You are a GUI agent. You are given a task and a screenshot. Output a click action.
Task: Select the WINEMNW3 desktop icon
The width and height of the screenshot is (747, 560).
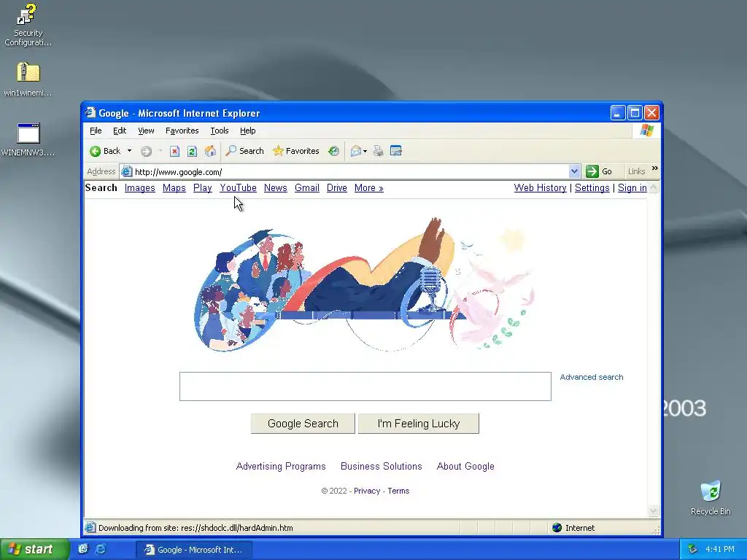(x=28, y=139)
